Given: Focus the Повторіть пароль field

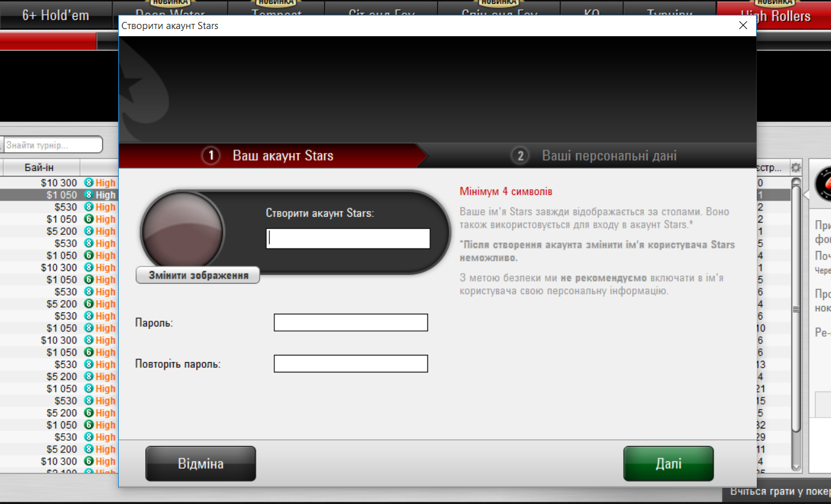Looking at the screenshot, I should [x=351, y=364].
